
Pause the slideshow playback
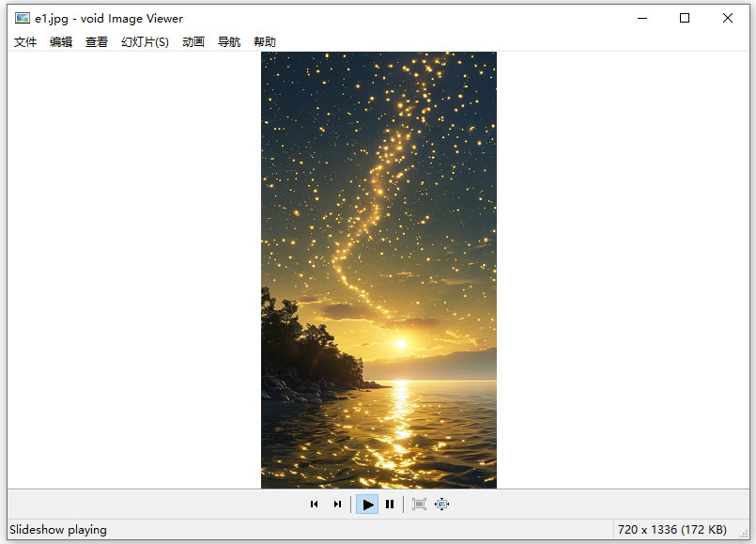pos(390,504)
